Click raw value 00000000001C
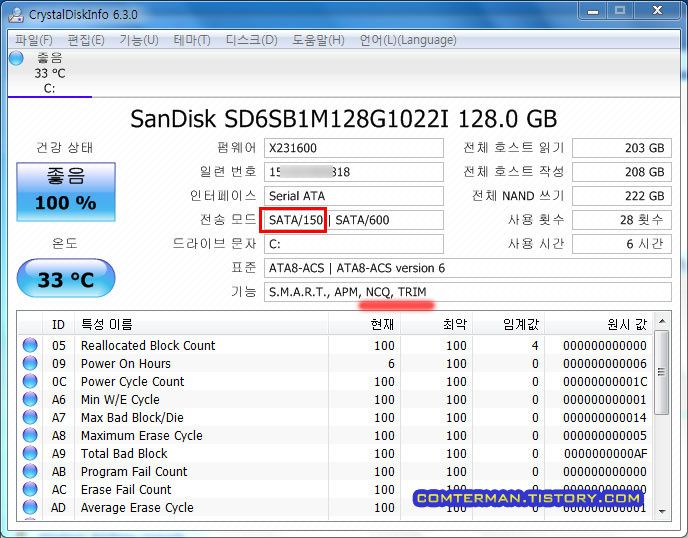 (x=605, y=382)
